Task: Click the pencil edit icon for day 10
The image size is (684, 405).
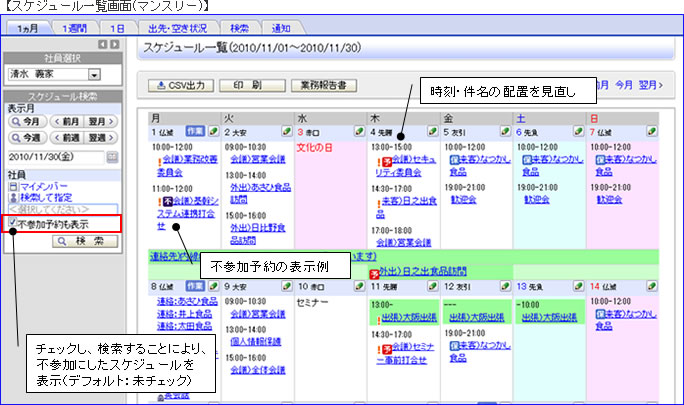Action: tap(359, 286)
